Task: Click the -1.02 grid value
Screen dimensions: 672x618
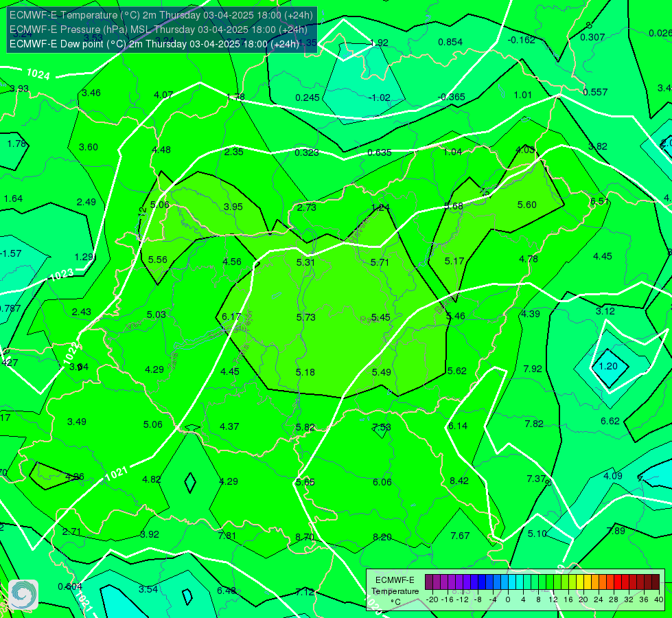Action: [380, 98]
